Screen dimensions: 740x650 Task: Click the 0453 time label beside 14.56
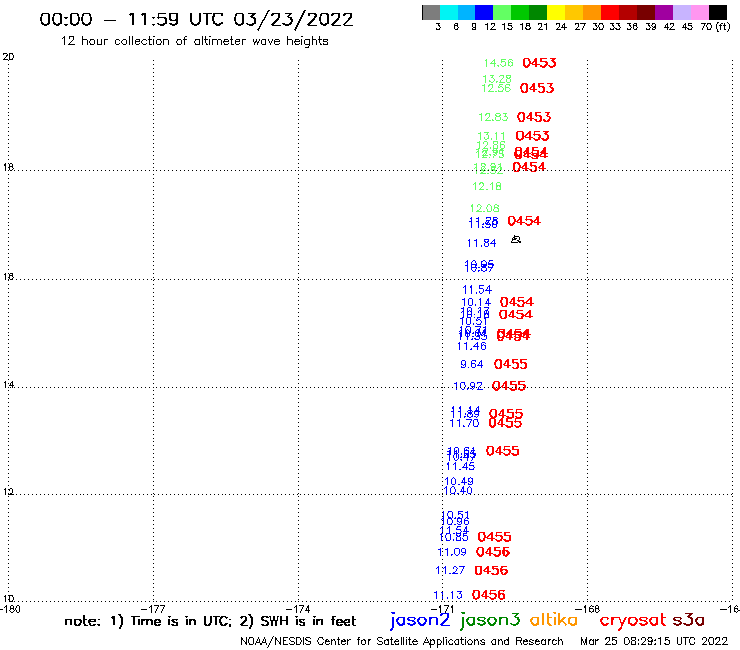click(539, 63)
